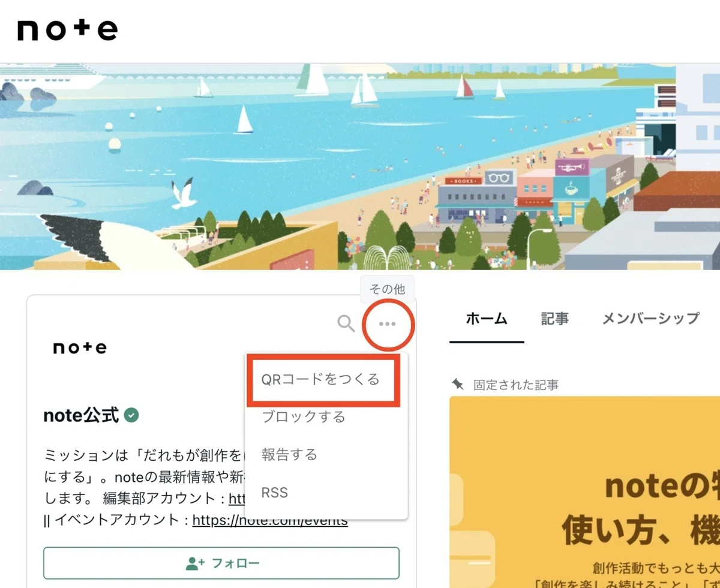
Task: Click the 固定された記事 label
Action: coord(516,385)
